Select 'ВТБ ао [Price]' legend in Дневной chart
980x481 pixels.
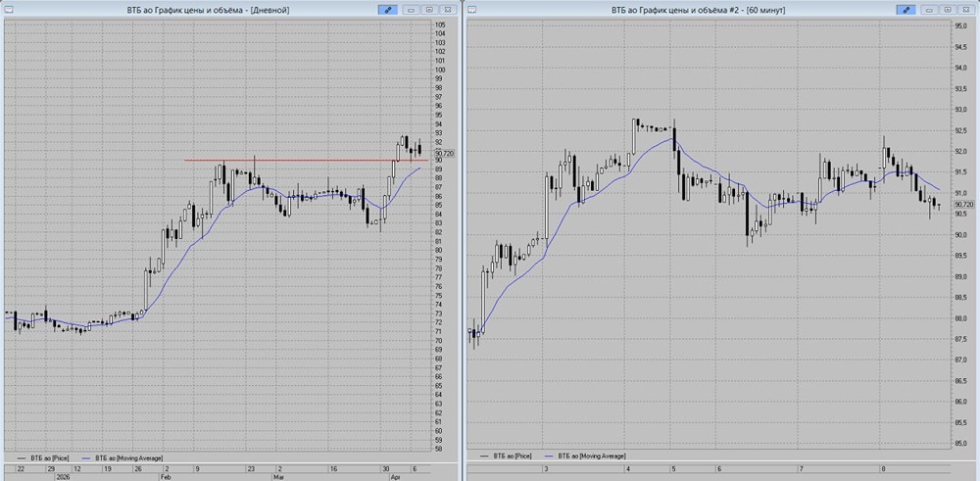pos(48,457)
